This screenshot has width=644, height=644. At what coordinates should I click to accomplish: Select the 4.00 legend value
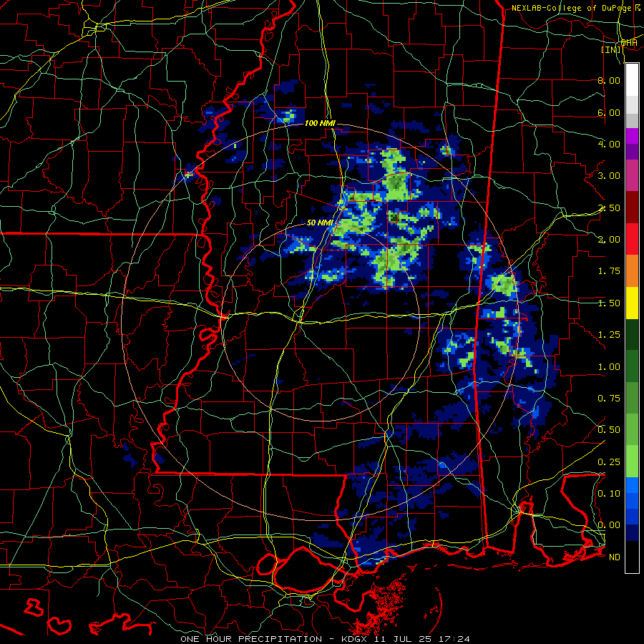pos(609,144)
